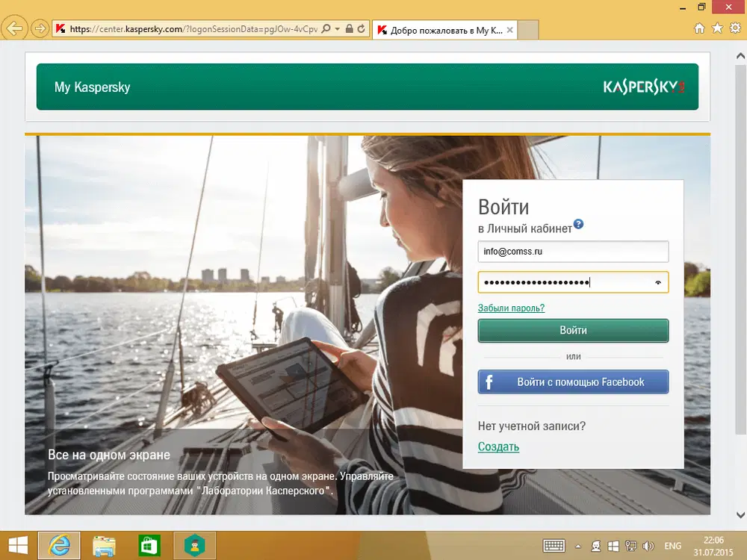Click the browser Back arrow button
This screenshot has height=560, width=747.
click(x=14, y=28)
